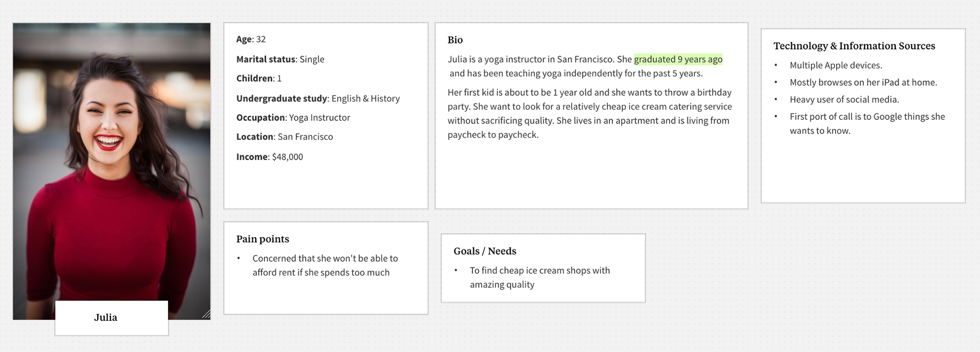Click the Income: $48,000 text
The height and width of the screenshot is (352, 980).
pos(269,157)
